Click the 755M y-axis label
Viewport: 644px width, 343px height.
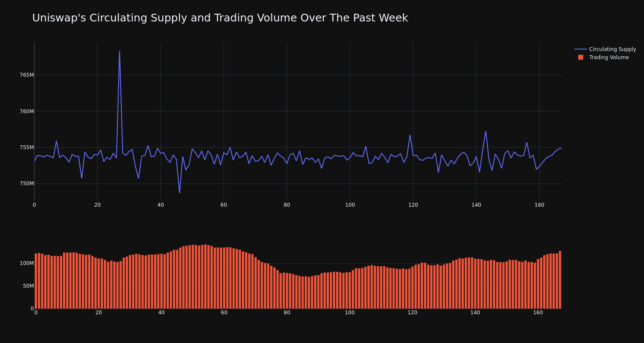pyautogui.click(x=27, y=147)
